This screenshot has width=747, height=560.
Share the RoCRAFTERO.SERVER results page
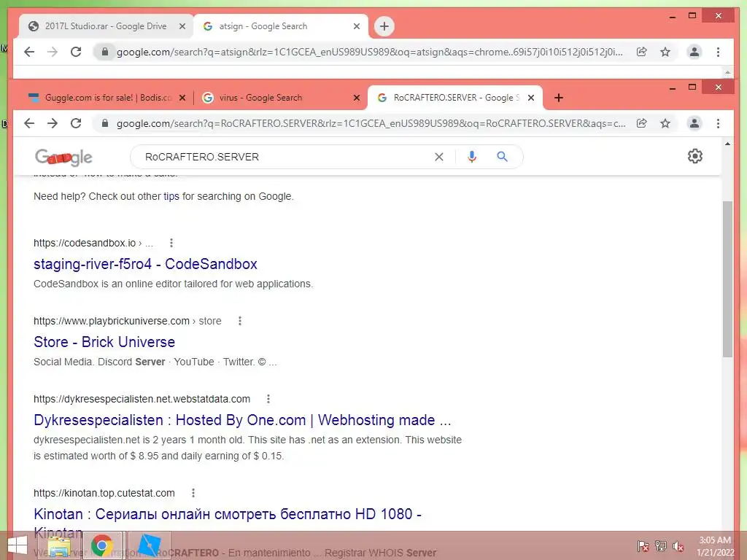point(642,123)
